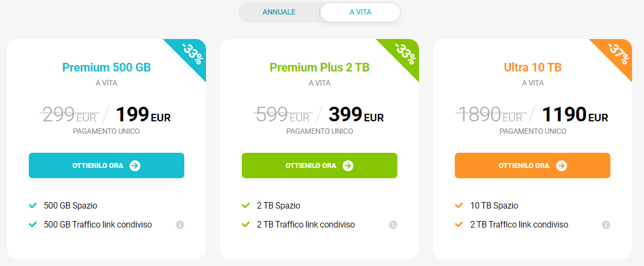Click the arrow icon on orange button
The width and height of the screenshot is (644, 266).
coord(562,166)
